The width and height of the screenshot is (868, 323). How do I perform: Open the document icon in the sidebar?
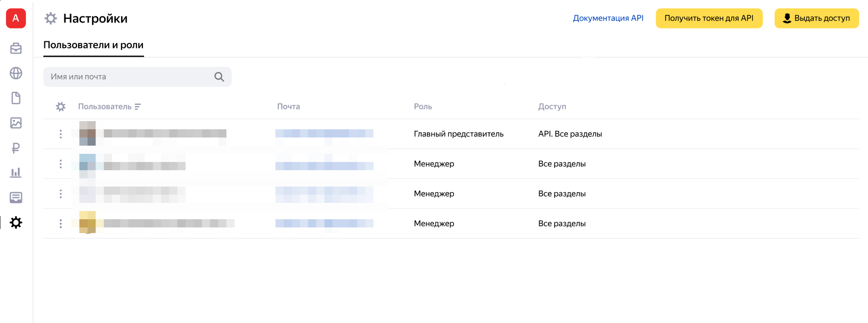16,98
